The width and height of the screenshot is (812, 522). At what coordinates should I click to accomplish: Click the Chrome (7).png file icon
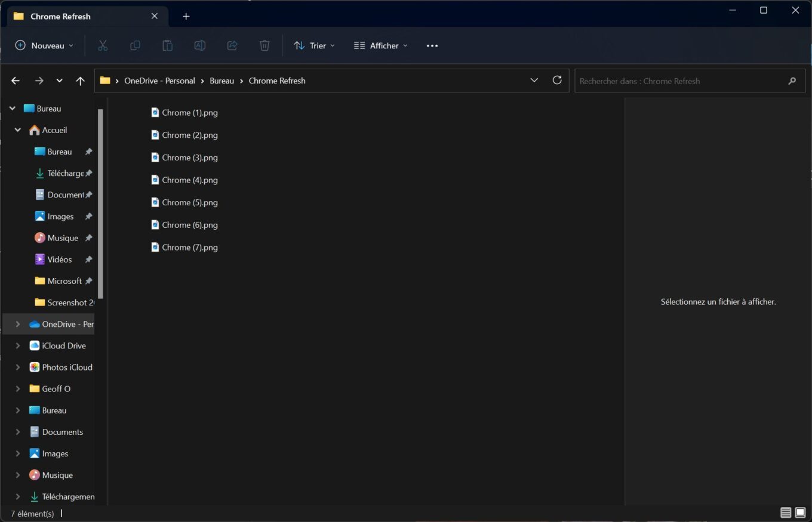click(155, 247)
